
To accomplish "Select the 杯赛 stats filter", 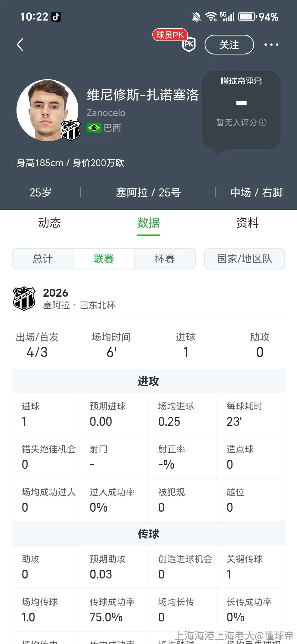I will click(165, 259).
